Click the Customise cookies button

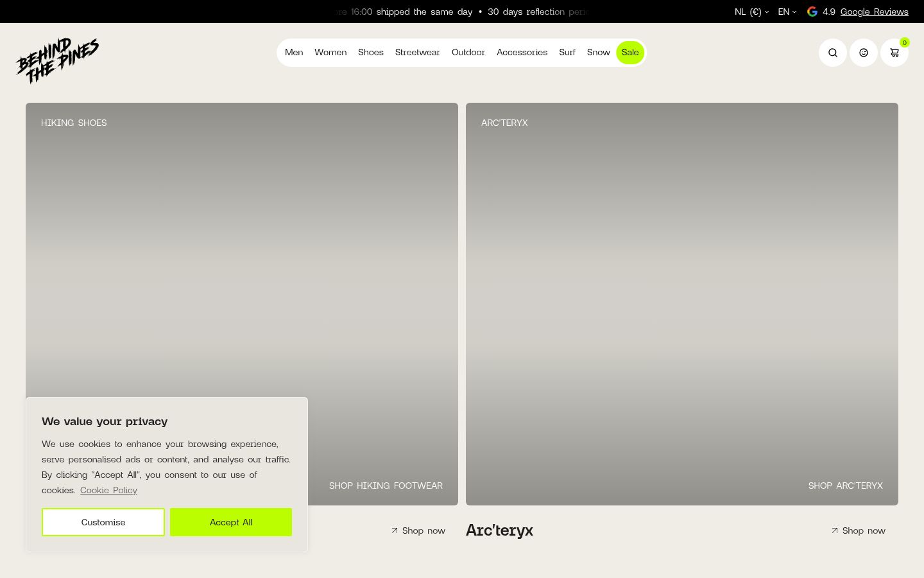[103, 522]
